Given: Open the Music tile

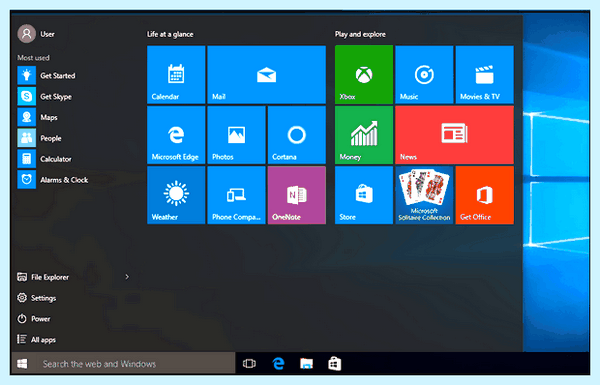Looking at the screenshot, I should (424, 75).
